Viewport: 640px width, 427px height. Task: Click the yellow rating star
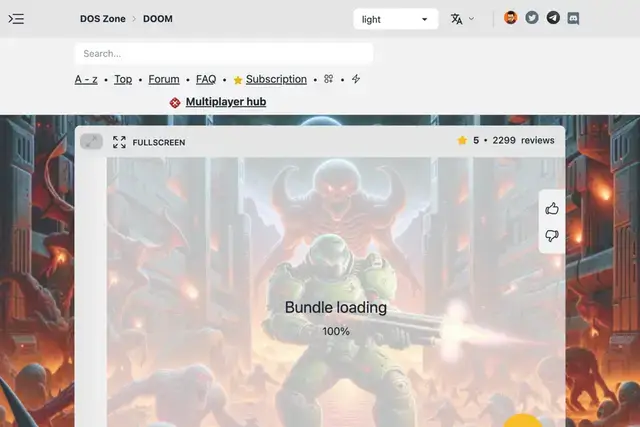[462, 140]
